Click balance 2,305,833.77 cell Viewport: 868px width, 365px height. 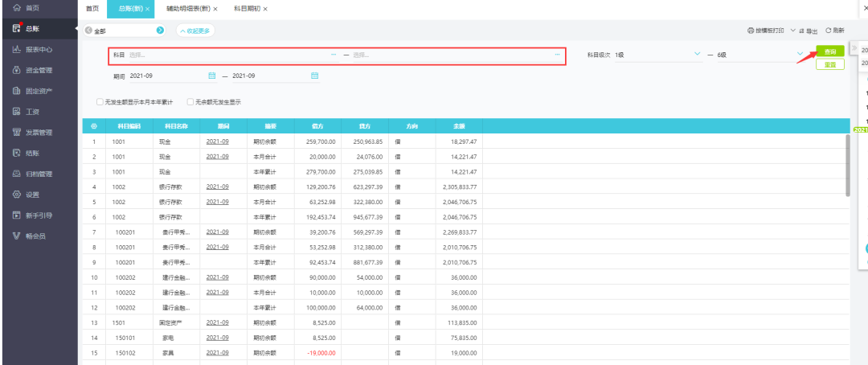[459, 187]
